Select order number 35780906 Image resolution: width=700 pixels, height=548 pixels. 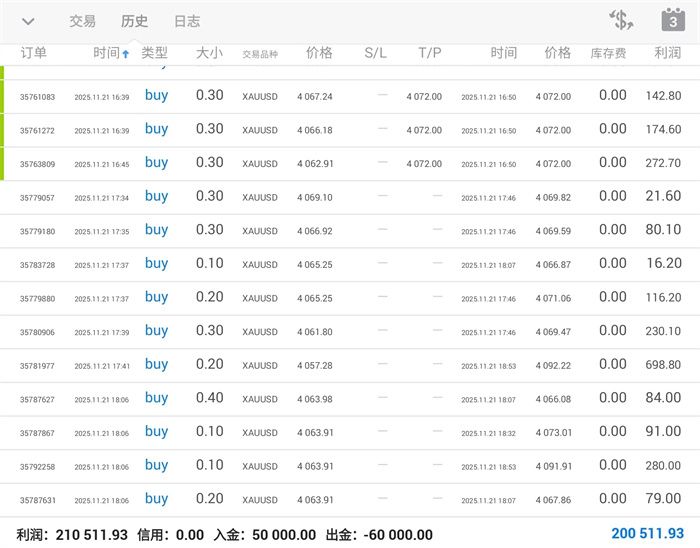click(x=38, y=332)
